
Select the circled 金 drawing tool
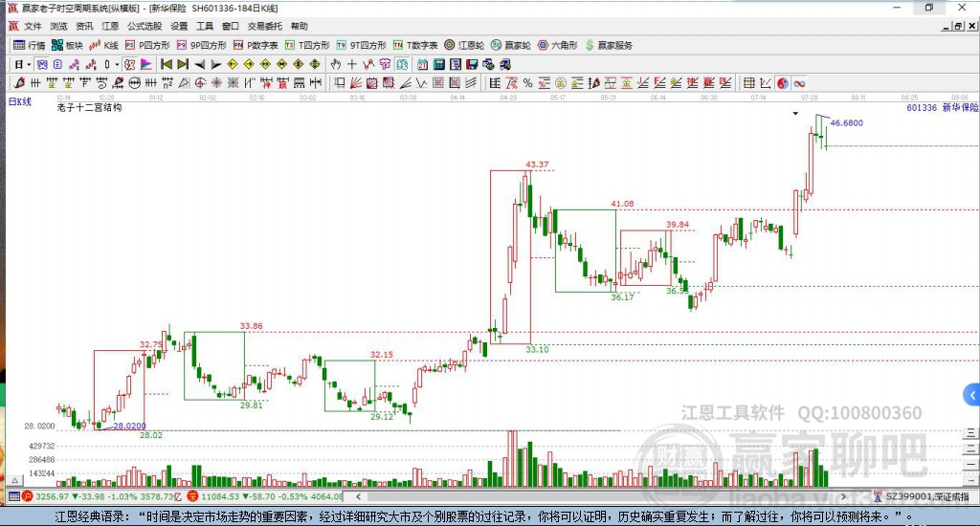[x=561, y=83]
